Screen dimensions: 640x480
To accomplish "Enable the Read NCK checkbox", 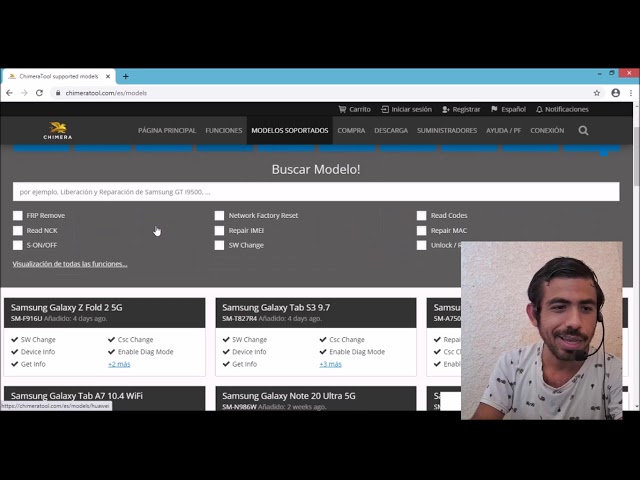I will pyautogui.click(x=18, y=231).
